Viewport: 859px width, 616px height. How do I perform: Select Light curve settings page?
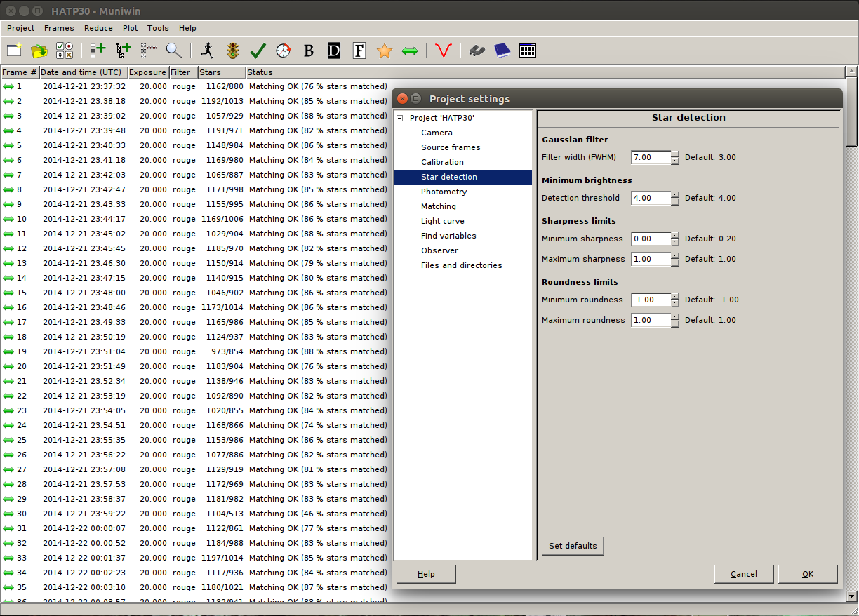(443, 221)
